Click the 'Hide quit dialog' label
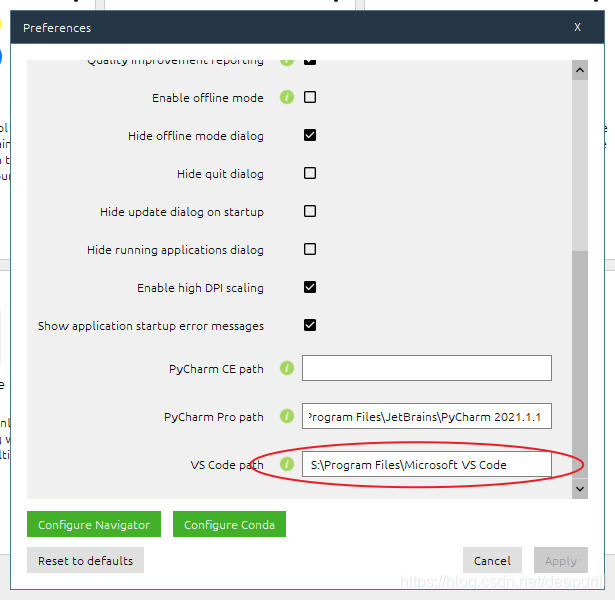The width and height of the screenshot is (615, 600). pyautogui.click(x=220, y=174)
